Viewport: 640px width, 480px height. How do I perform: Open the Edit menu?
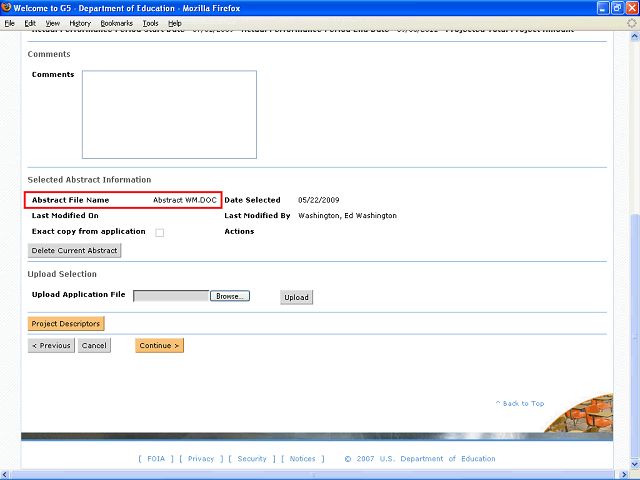(x=30, y=23)
